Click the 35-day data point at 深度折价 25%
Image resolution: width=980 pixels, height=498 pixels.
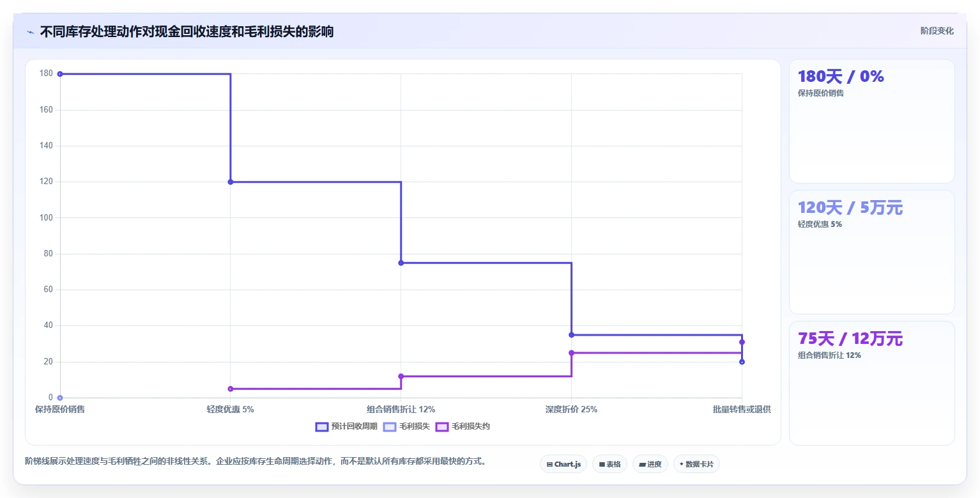(571, 335)
